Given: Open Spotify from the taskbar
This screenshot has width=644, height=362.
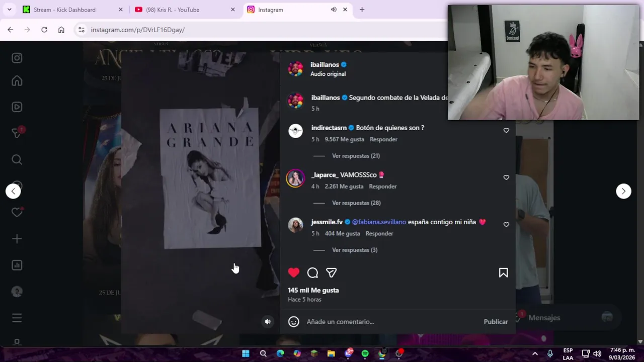Looking at the screenshot, I should pyautogui.click(x=365, y=353).
